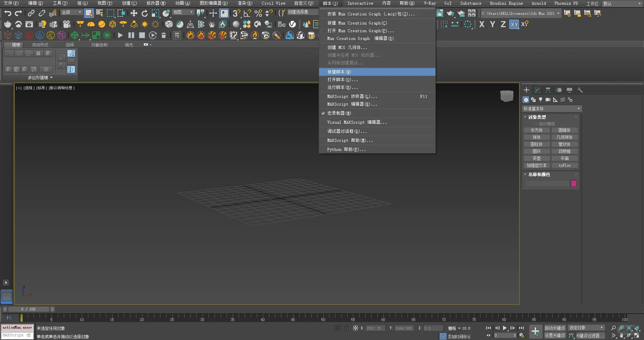The image size is (644, 340).
Task: Open the 标准基本体 dropdown
Action: pos(552,109)
